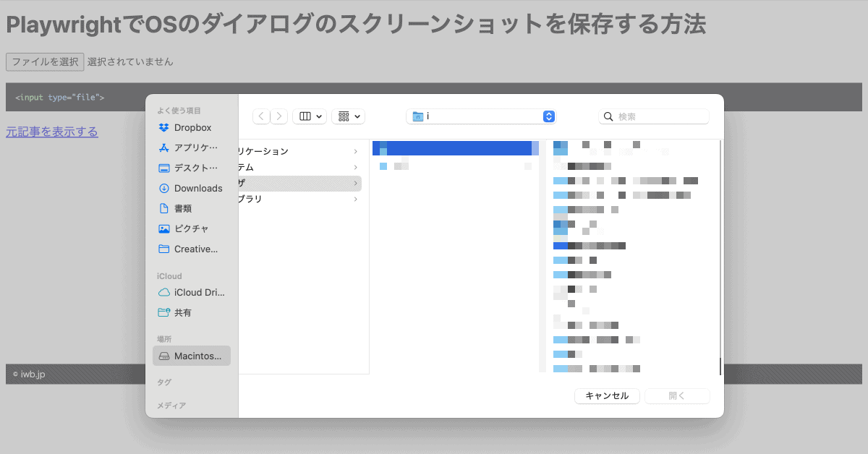Viewport: 868px width, 454px height.
Task: Select the リケーション row in column
Action: tap(300, 151)
